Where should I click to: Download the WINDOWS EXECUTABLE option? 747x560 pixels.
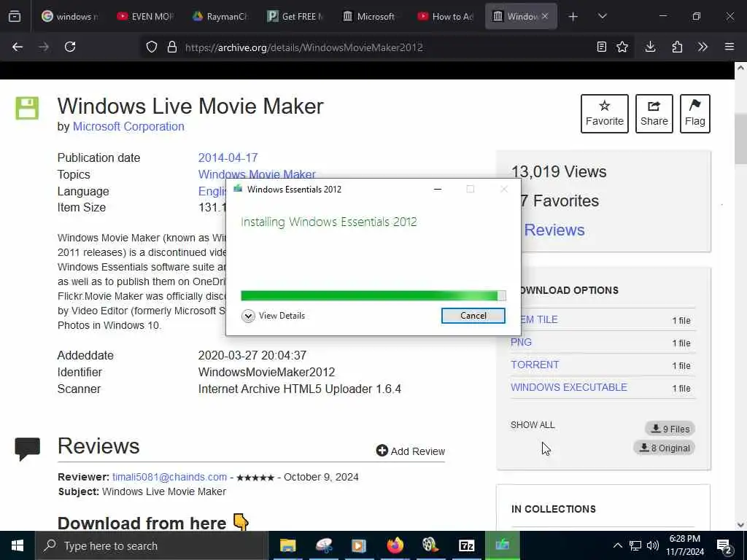(569, 387)
